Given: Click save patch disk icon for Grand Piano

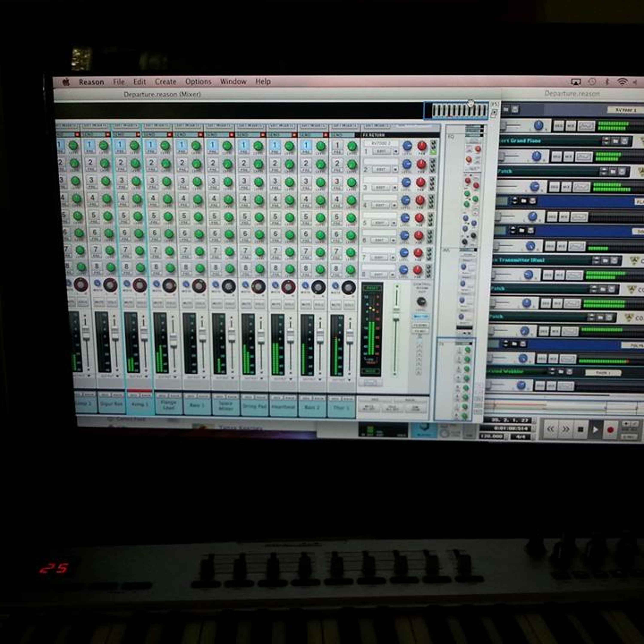Looking at the screenshot, I should 624,141.
